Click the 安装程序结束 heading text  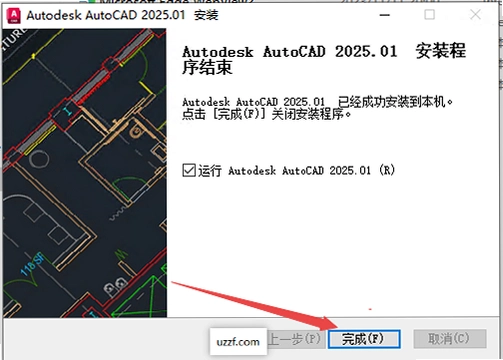324,59
